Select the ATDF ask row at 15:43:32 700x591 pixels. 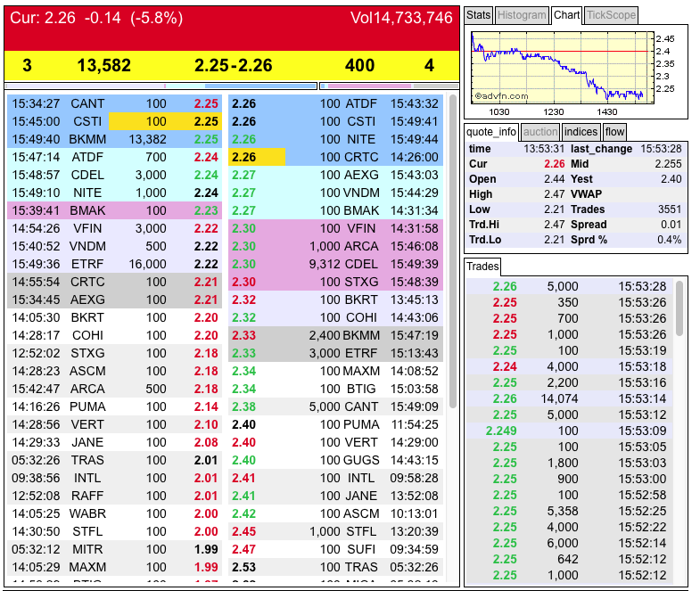[x=335, y=103]
